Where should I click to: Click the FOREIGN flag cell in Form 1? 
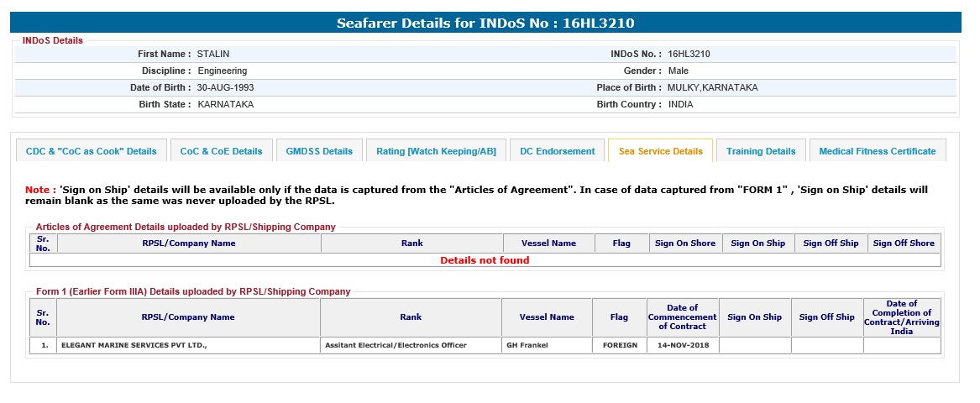[620, 345]
